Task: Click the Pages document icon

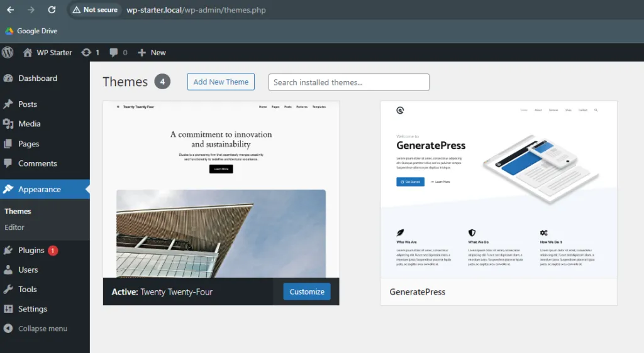Action: pyautogui.click(x=8, y=144)
